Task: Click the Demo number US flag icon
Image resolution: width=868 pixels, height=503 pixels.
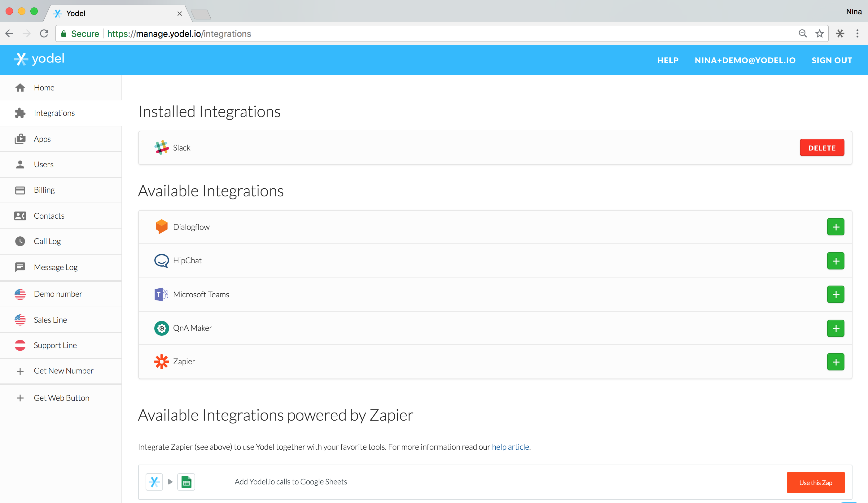Action: coord(20,294)
